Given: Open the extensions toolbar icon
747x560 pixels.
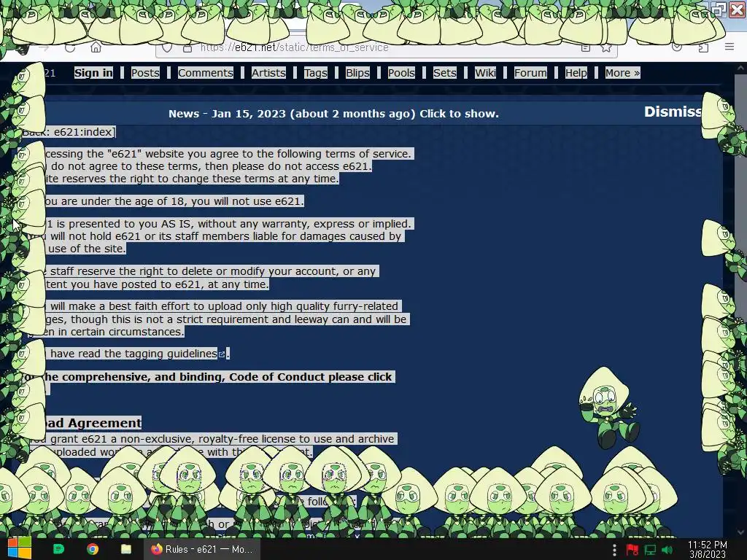Looking at the screenshot, I should tap(703, 47).
